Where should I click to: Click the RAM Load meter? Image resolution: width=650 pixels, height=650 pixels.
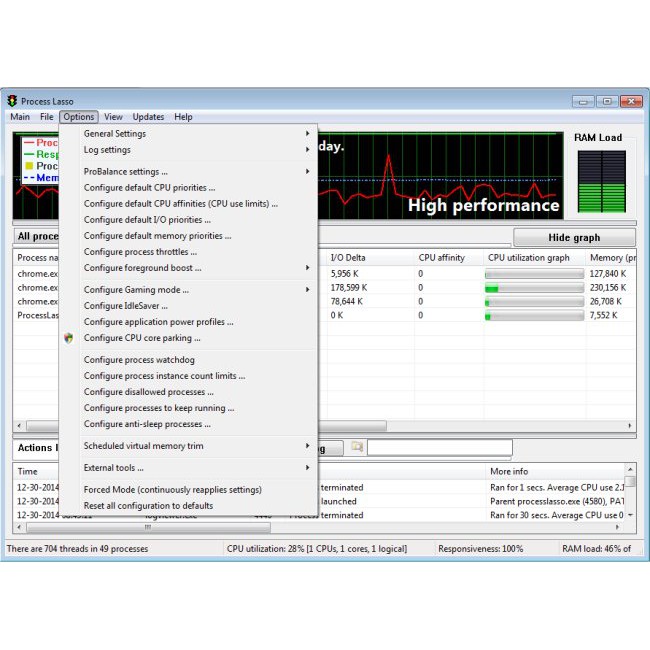click(601, 182)
